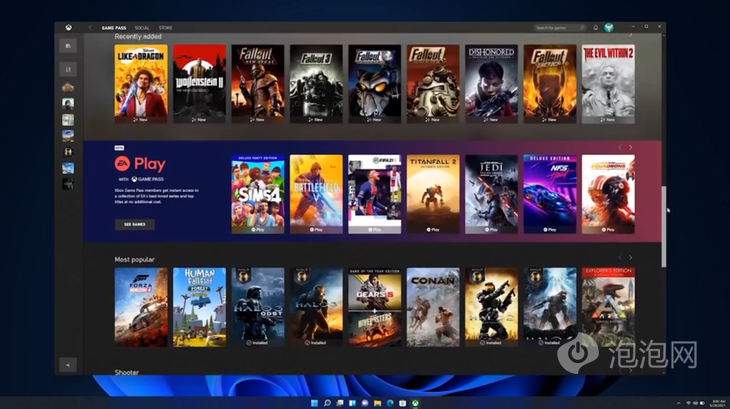Select the Game Pass tab
Screen dimensions: 730x409
[114, 28]
